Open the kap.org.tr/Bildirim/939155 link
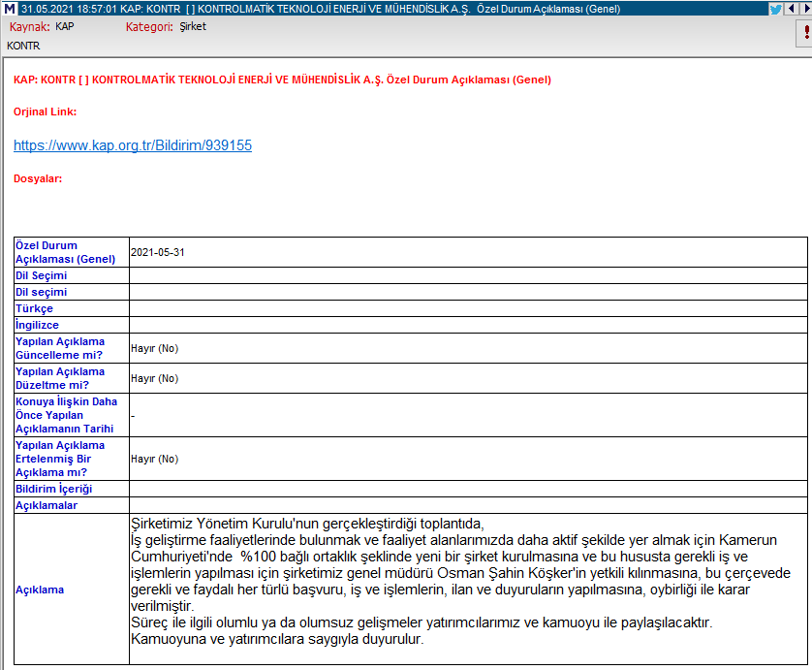This screenshot has width=812, height=670. [133, 145]
